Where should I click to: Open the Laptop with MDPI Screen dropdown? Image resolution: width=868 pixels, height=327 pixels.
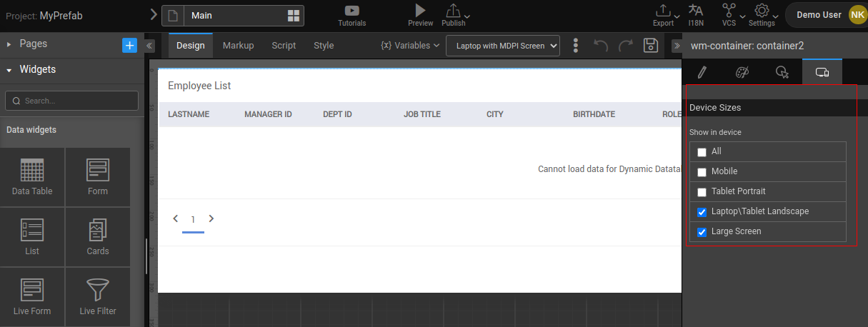click(502, 46)
